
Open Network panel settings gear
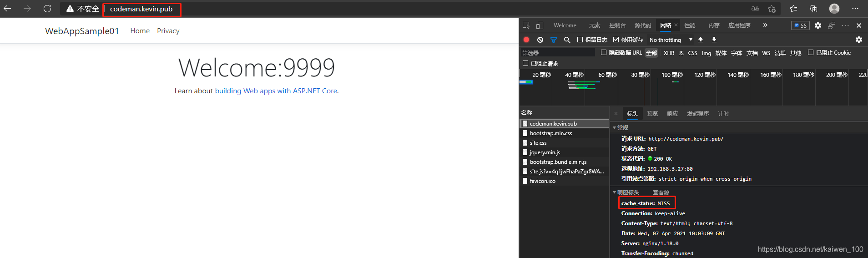click(x=859, y=40)
